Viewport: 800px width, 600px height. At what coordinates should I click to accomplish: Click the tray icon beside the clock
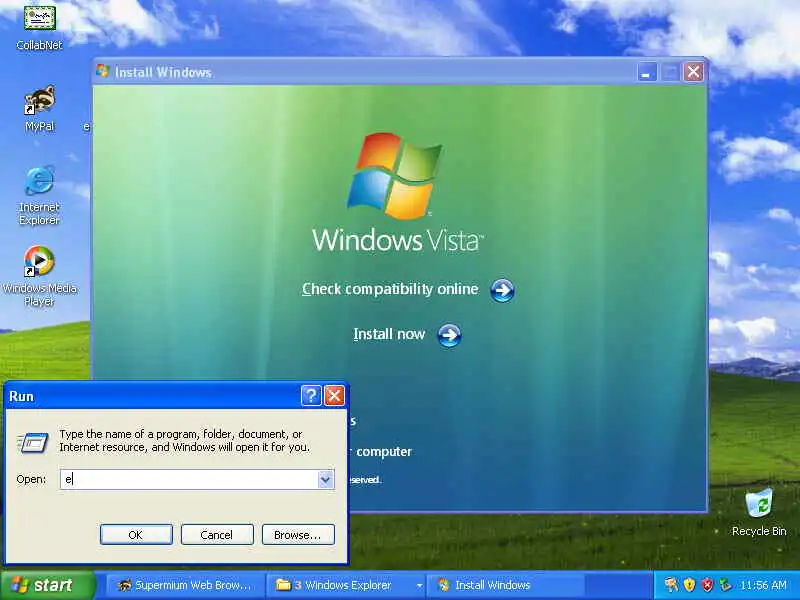pos(724,585)
